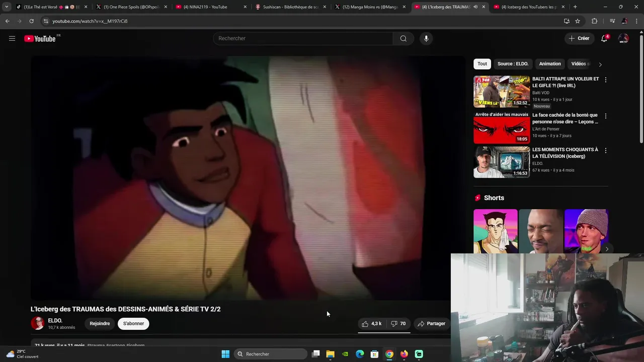Screen dimensions: 644x362
Task: Select the Tout filter chip
Action: pos(482,64)
